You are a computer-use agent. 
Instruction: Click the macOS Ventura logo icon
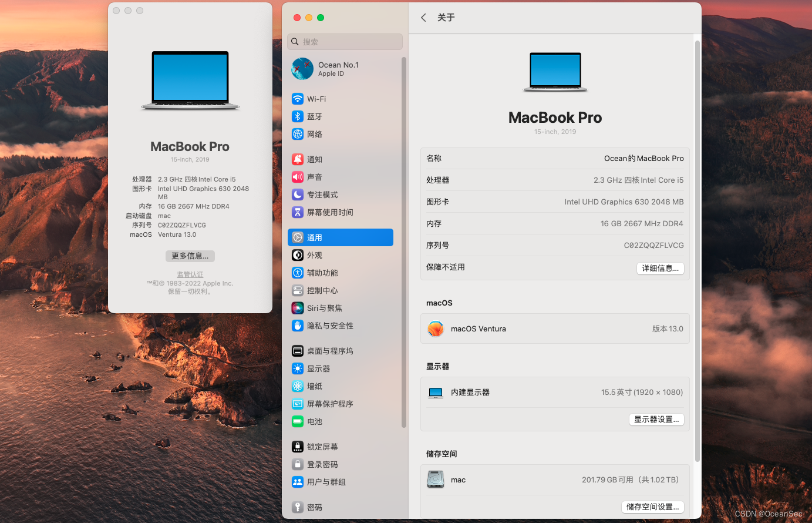[436, 328]
